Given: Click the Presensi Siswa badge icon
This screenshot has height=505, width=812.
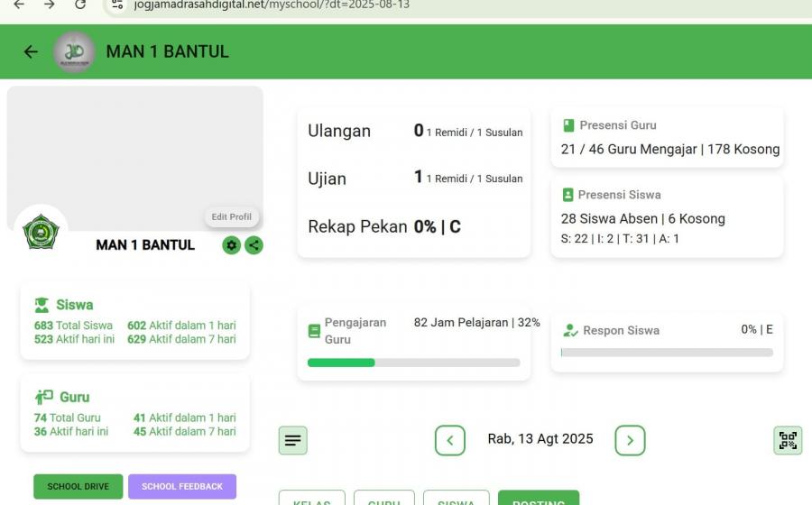Looking at the screenshot, I should coord(567,195).
